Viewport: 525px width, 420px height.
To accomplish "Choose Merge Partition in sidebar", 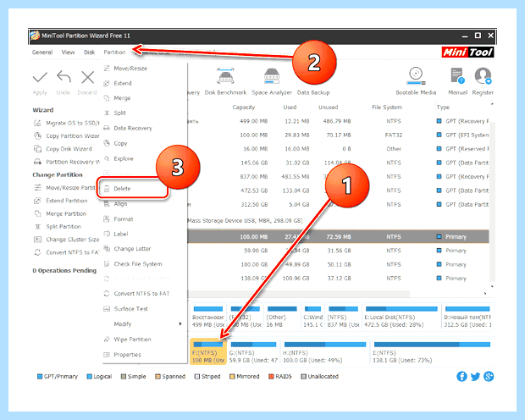I will click(60, 213).
